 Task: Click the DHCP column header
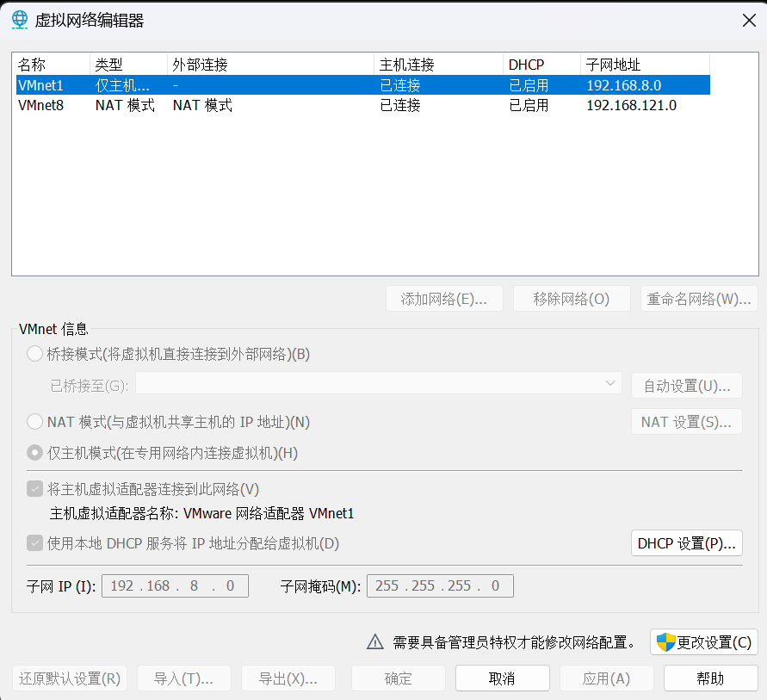[x=542, y=65]
